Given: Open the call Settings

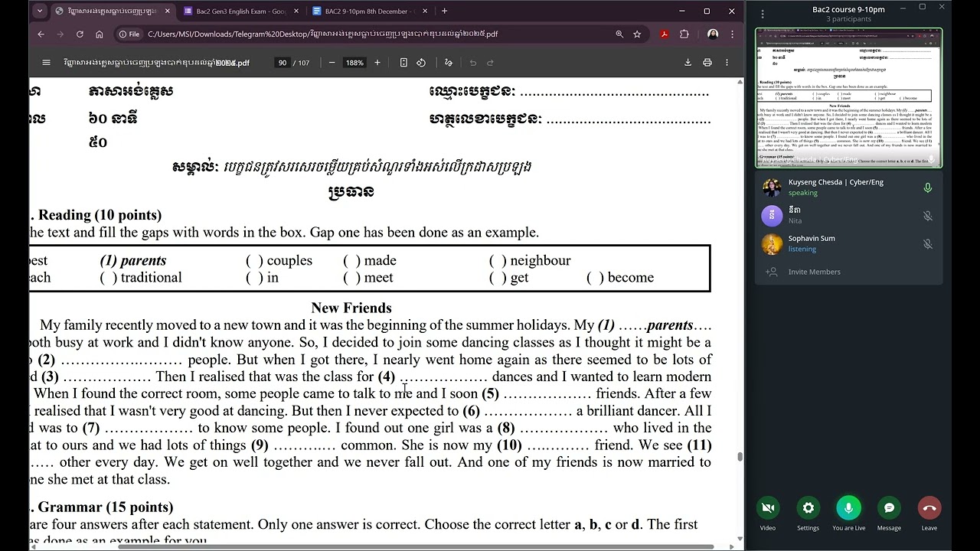Looking at the screenshot, I should click(x=808, y=508).
